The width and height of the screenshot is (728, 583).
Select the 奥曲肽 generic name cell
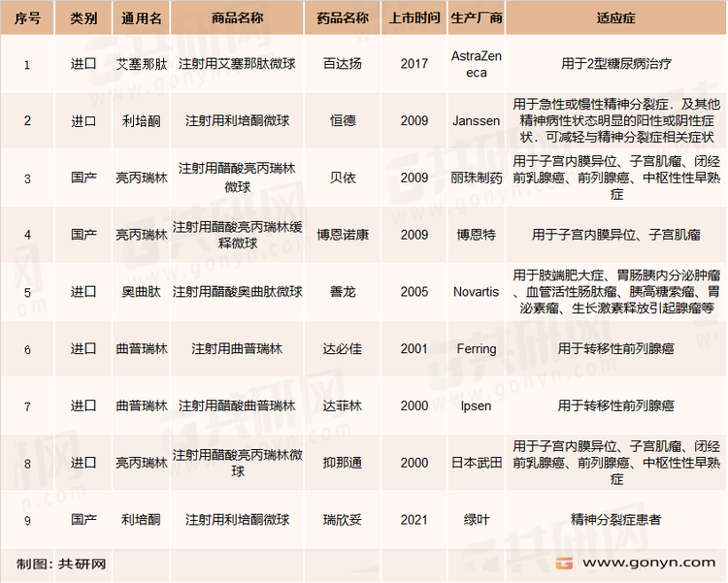[141, 292]
